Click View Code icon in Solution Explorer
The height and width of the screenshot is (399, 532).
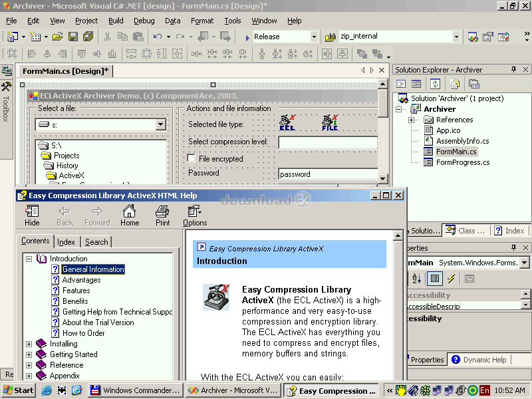click(x=401, y=84)
